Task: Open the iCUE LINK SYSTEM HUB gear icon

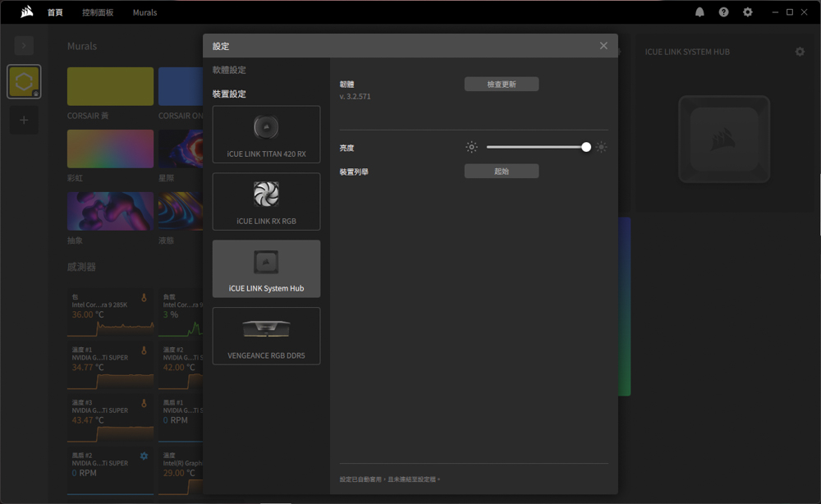Action: coord(800,52)
